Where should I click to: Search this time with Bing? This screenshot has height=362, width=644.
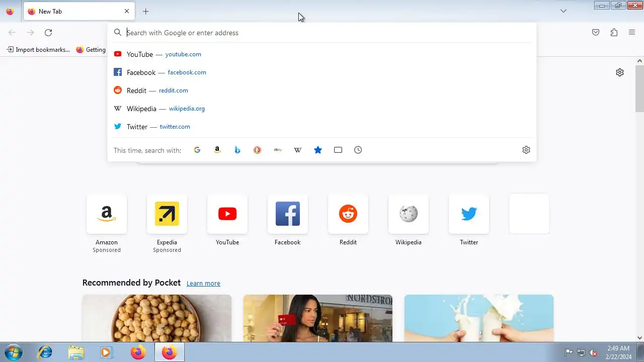237,150
